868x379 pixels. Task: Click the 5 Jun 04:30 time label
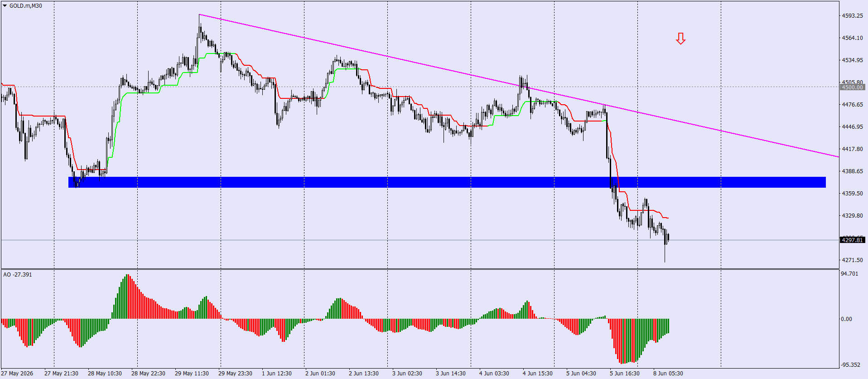tap(581, 374)
